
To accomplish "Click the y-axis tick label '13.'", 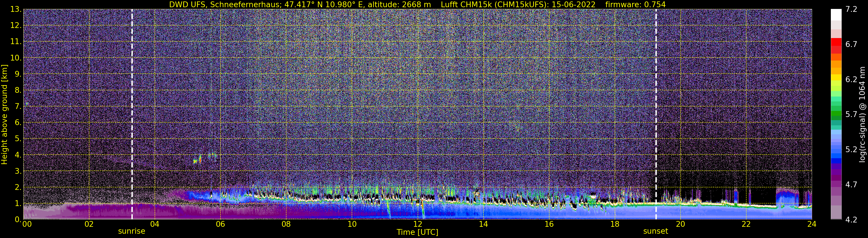I will [16, 10].
